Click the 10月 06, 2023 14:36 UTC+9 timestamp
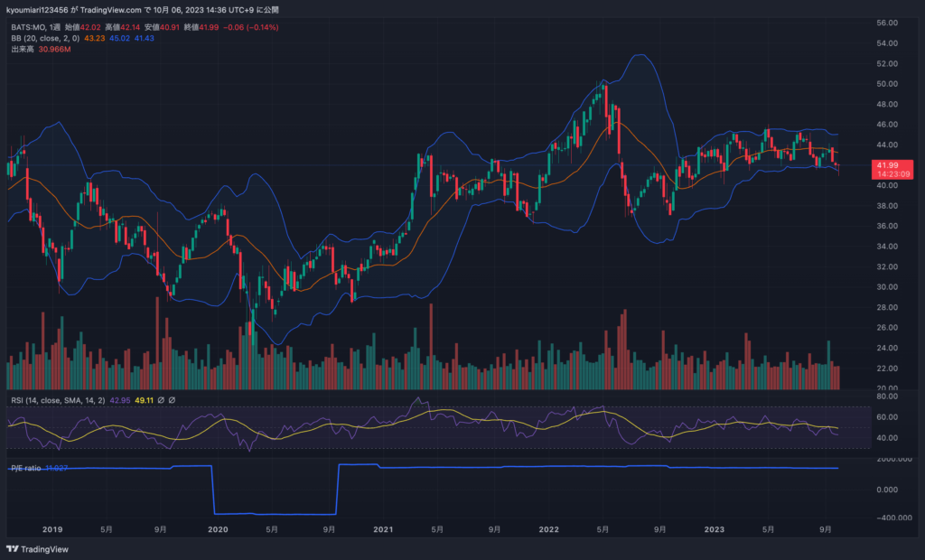This screenshot has width=925, height=560. click(203, 10)
